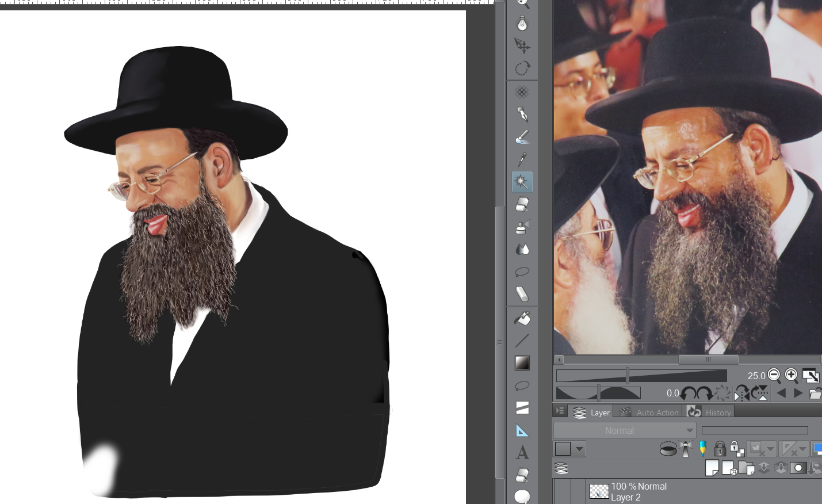Click the "Layer 2" layer name
The image size is (822, 504).
coord(626,498)
